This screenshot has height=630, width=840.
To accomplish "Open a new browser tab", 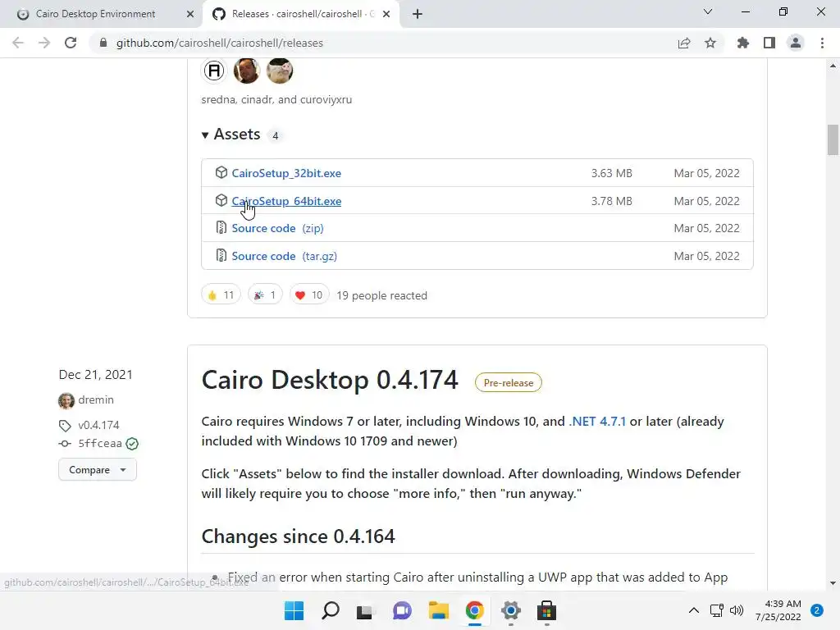I will point(418,14).
